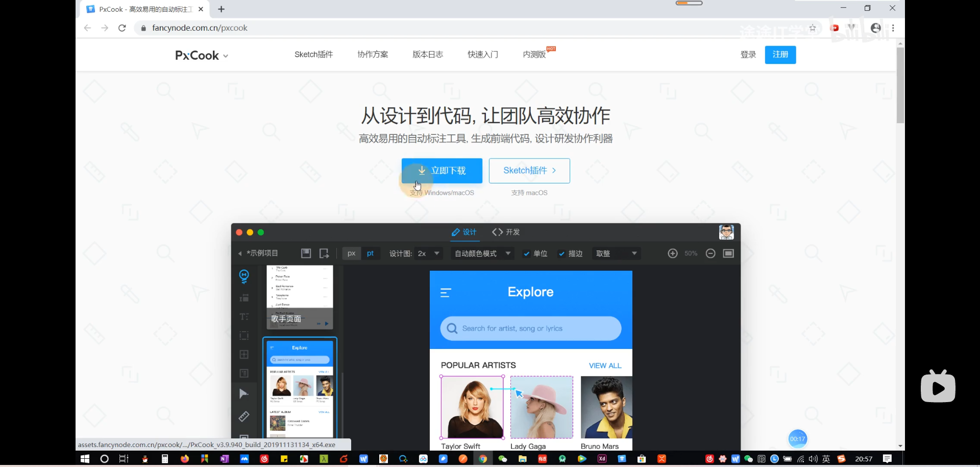The height and width of the screenshot is (467, 980).
Task: Go back using the browser back arrow
Action: (x=87, y=28)
